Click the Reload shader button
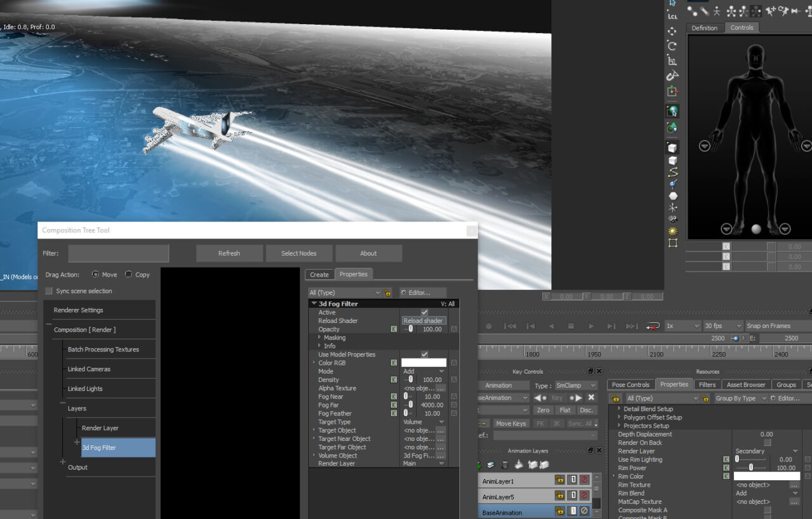 click(423, 321)
